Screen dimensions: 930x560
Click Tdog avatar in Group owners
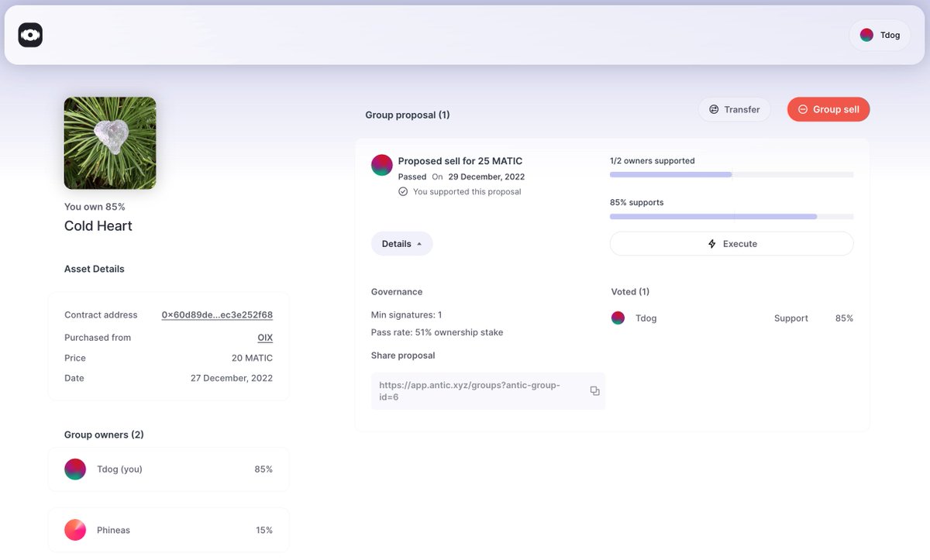pos(75,469)
